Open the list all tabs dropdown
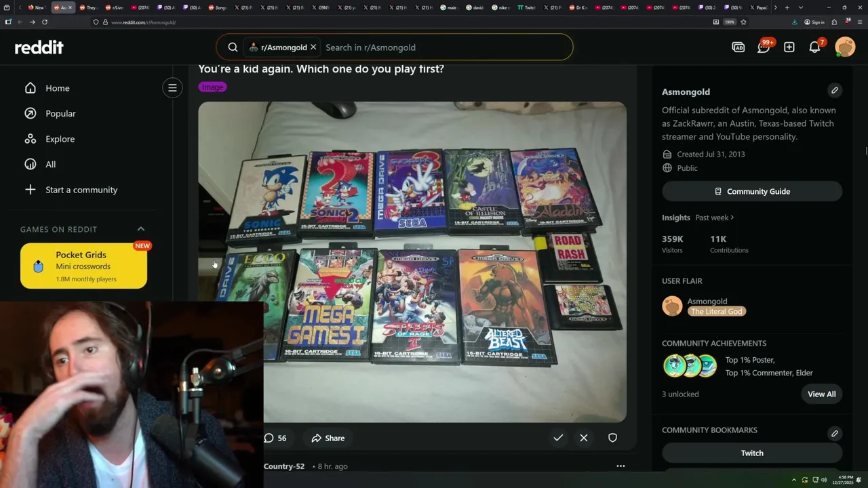 coord(801,7)
